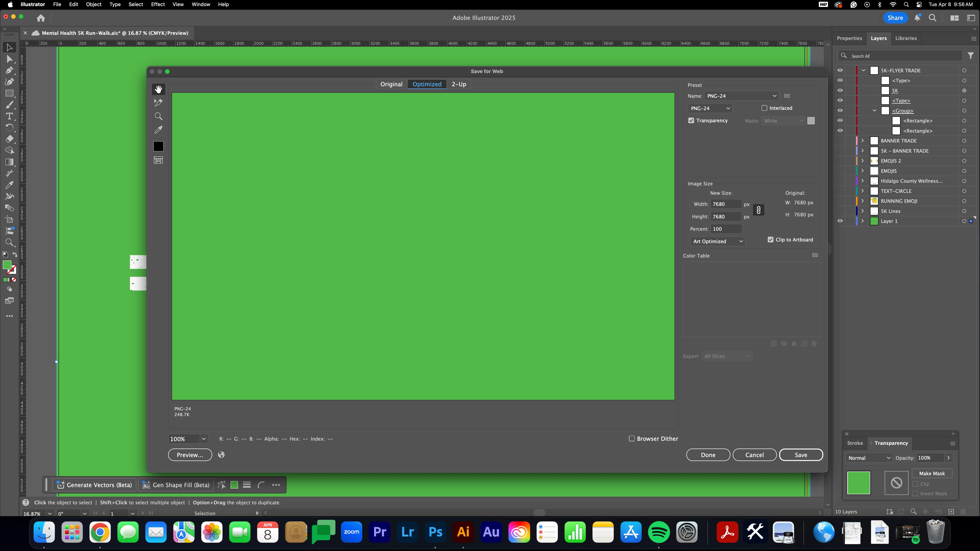Click the Preview... button
The width and height of the screenshot is (980, 551).
pos(190,455)
